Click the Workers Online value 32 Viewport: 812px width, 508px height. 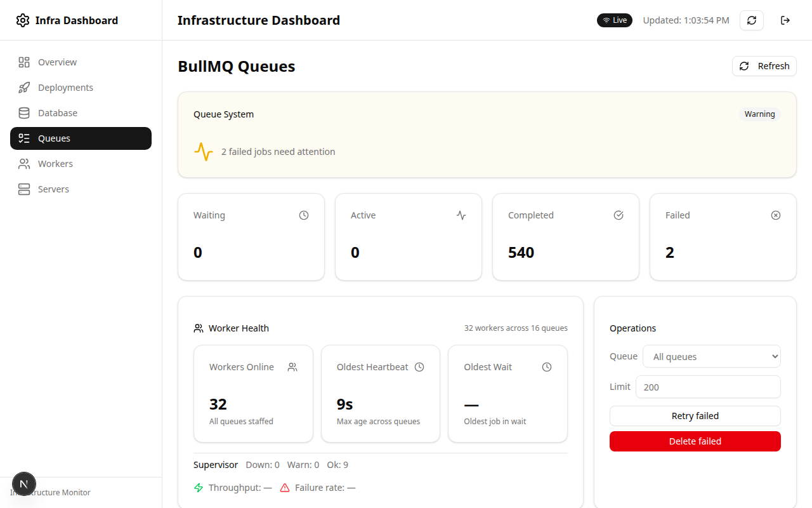coord(218,404)
